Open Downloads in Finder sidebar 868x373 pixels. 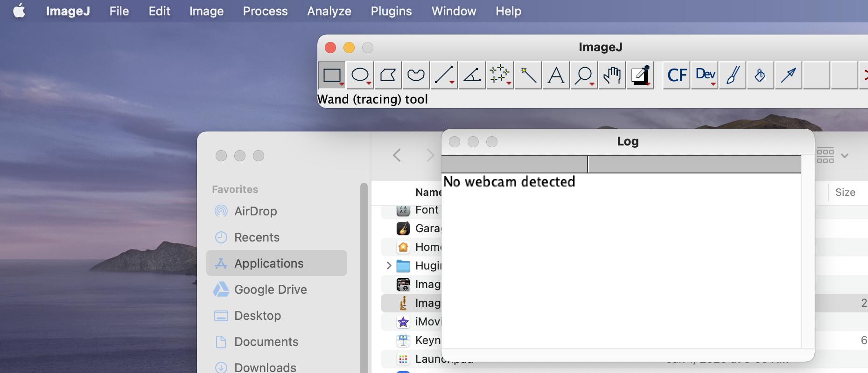pos(276,367)
